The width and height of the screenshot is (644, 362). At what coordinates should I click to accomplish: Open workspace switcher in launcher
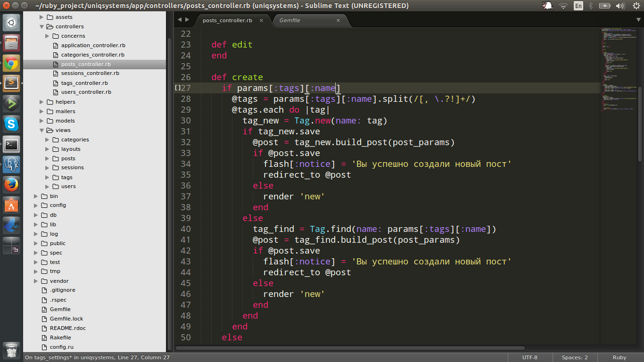pyautogui.click(x=11, y=246)
